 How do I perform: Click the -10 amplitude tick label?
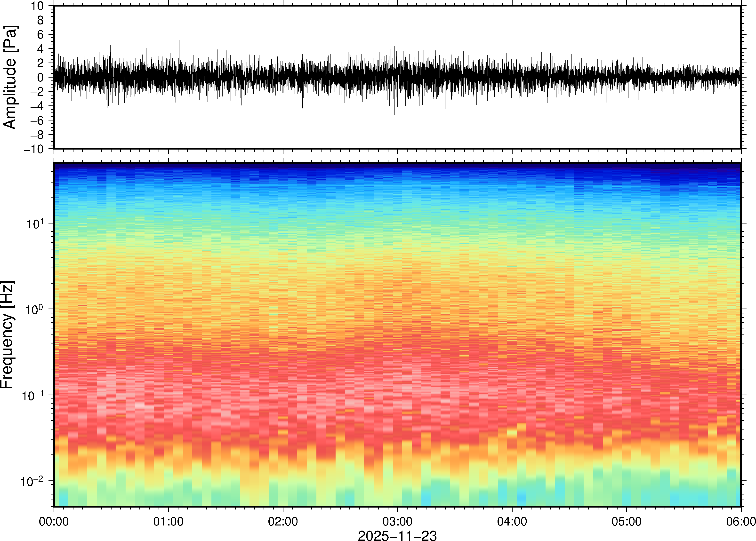pos(34,149)
